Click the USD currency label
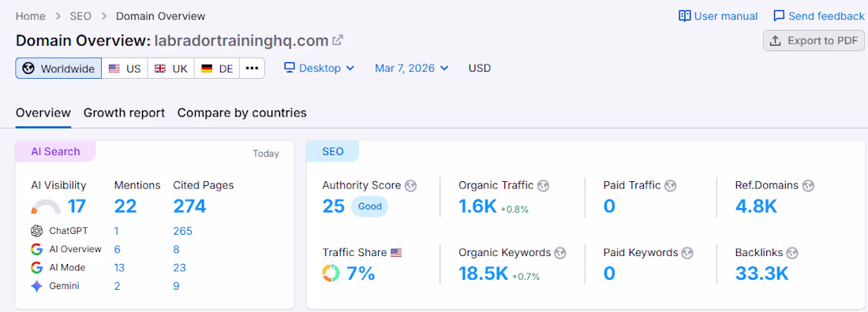 [480, 69]
